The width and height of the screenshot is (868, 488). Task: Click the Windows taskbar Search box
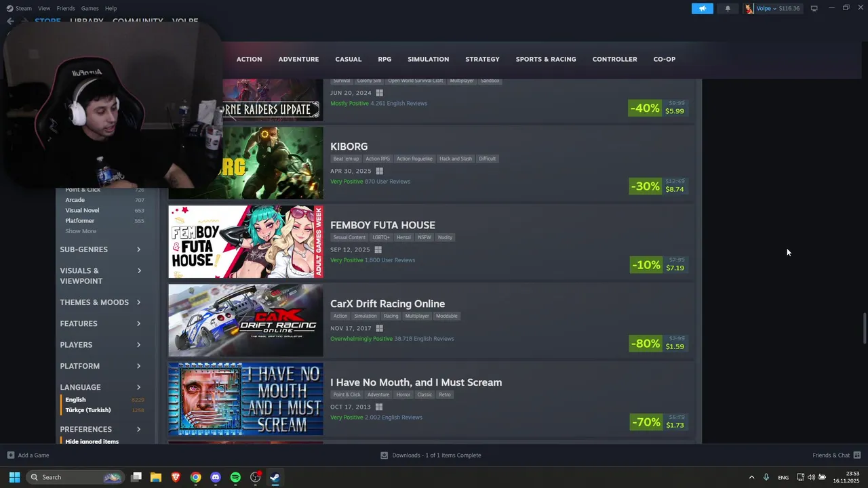click(x=75, y=477)
